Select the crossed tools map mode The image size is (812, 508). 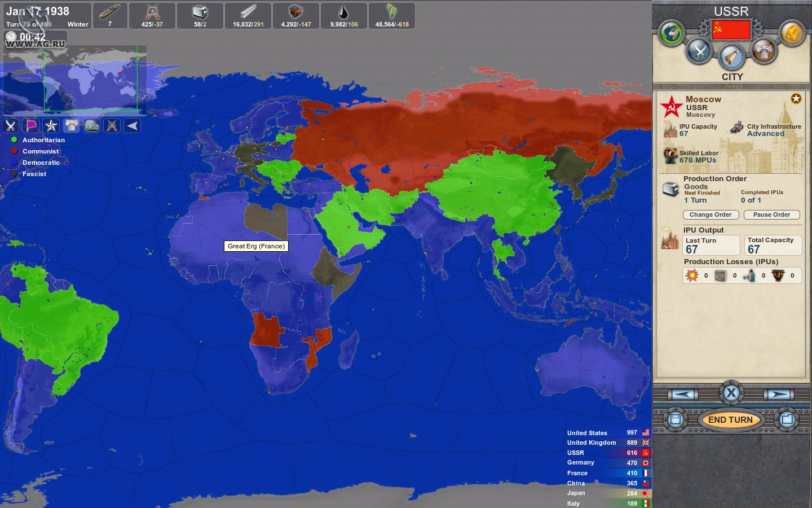pyautogui.click(x=112, y=126)
